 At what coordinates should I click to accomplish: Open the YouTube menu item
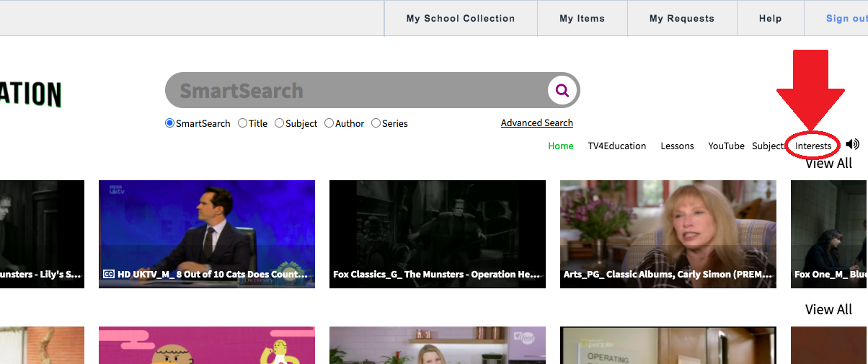tap(726, 146)
